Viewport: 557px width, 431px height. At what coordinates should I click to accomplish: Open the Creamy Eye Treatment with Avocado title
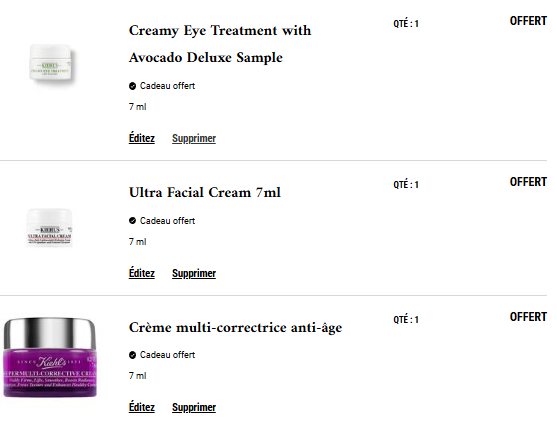pos(220,44)
